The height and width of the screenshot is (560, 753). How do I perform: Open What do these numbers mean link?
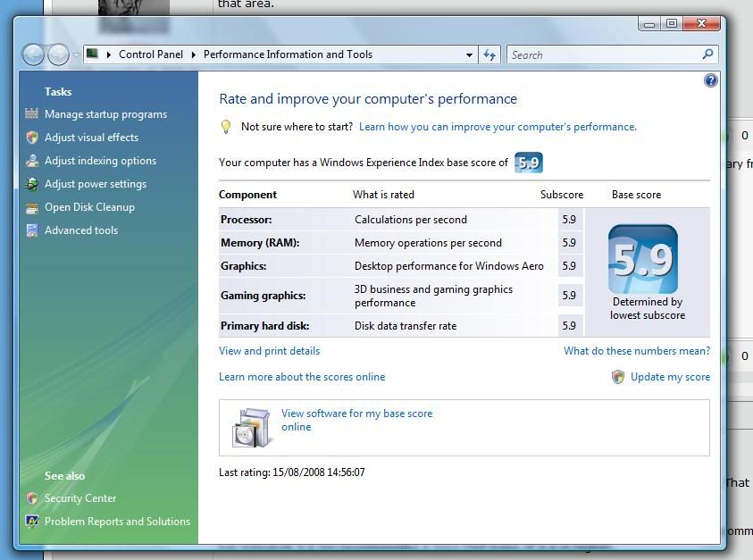click(x=637, y=351)
